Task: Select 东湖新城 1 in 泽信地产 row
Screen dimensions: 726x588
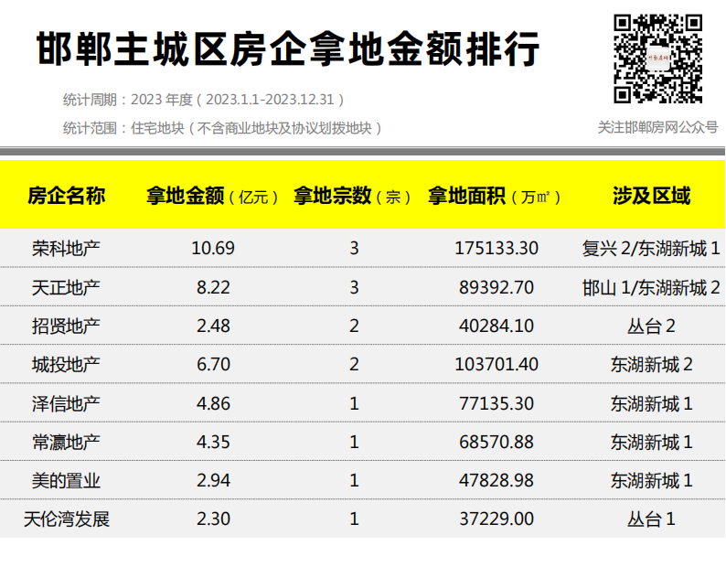Action: (x=651, y=404)
